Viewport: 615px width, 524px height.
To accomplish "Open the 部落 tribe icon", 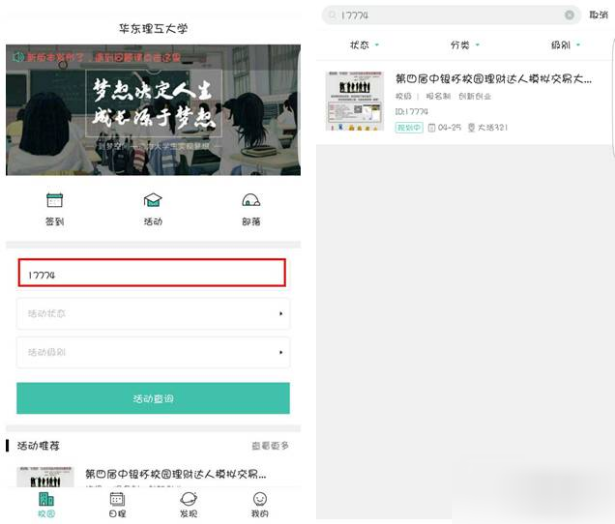I will tap(251, 200).
